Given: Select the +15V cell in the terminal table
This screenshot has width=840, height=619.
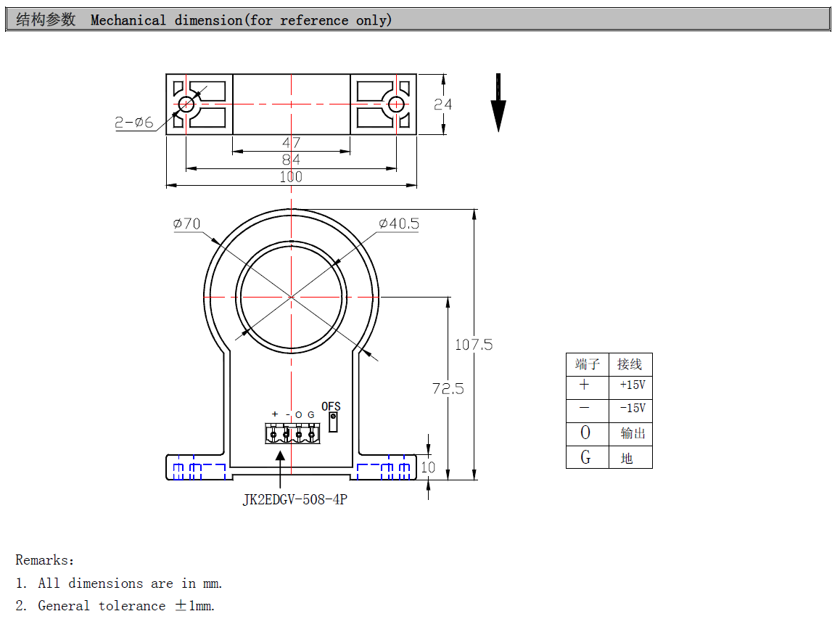Looking at the screenshot, I should (631, 385).
